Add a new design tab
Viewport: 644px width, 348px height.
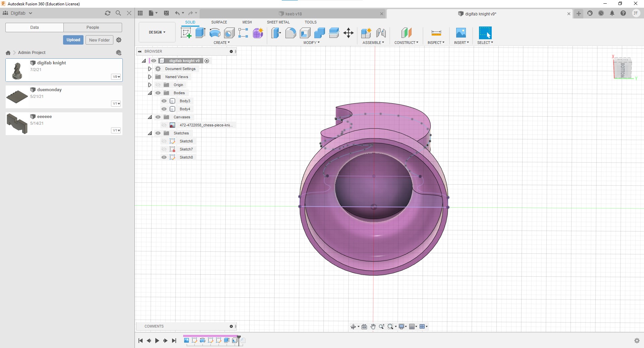(579, 13)
